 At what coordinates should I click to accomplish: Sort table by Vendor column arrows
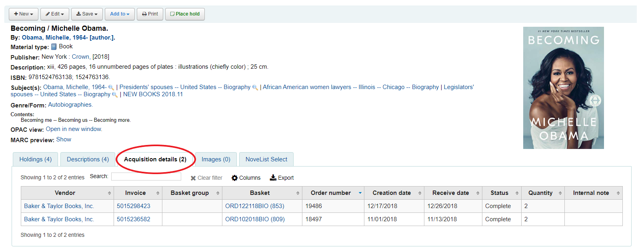[x=109, y=193]
